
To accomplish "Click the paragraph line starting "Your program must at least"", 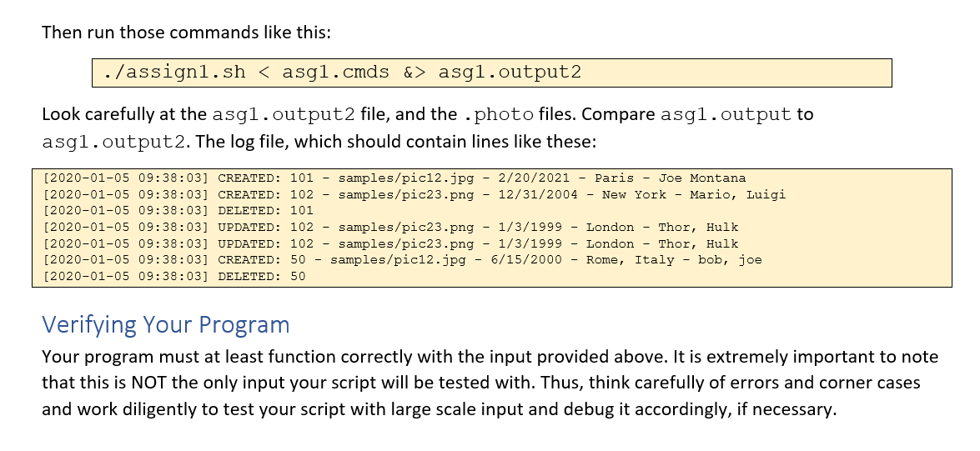I will coord(490,357).
